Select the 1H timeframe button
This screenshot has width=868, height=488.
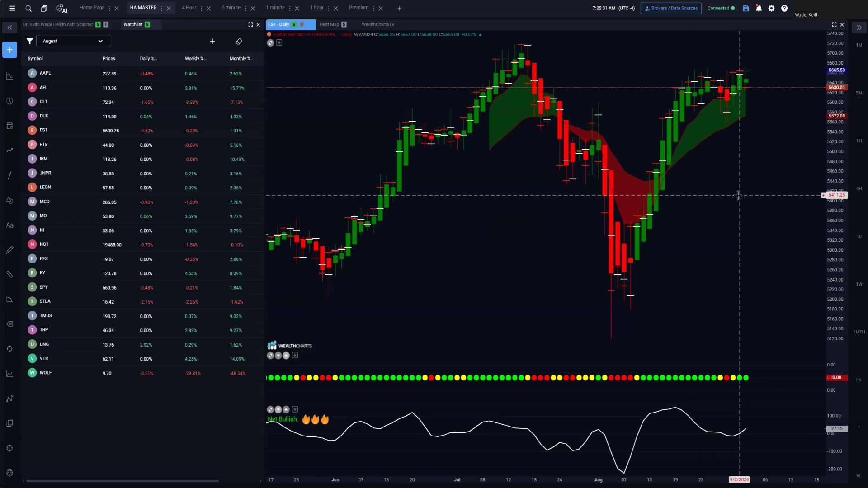click(x=859, y=141)
